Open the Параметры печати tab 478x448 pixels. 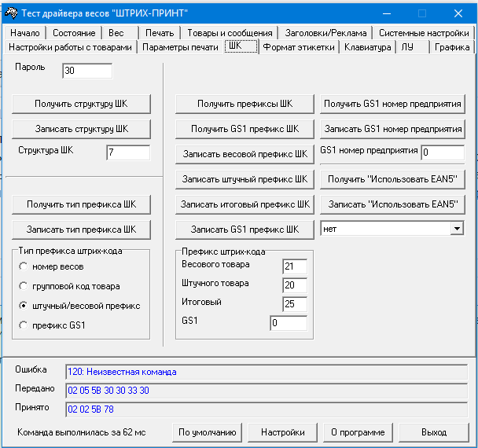(180, 47)
